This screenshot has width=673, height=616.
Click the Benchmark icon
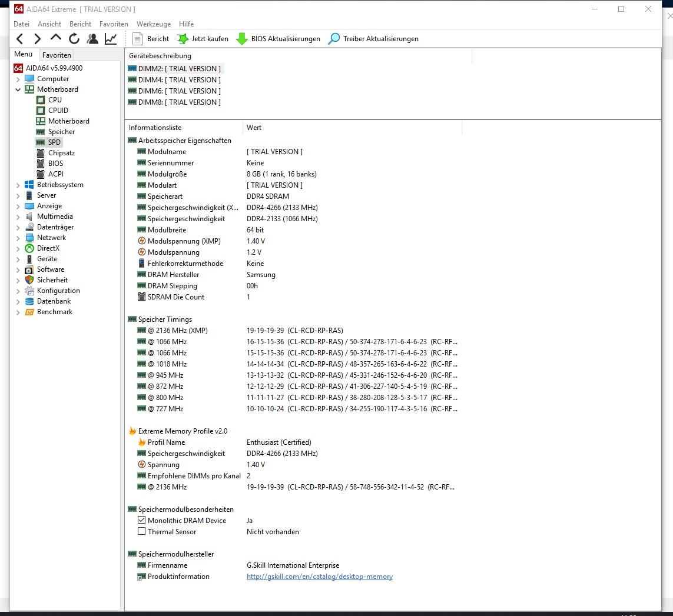[29, 312]
